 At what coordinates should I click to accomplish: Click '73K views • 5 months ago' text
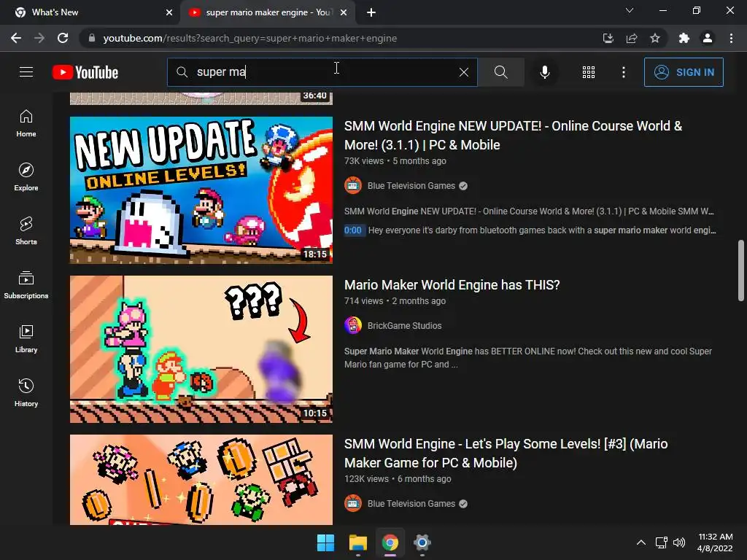pos(395,161)
